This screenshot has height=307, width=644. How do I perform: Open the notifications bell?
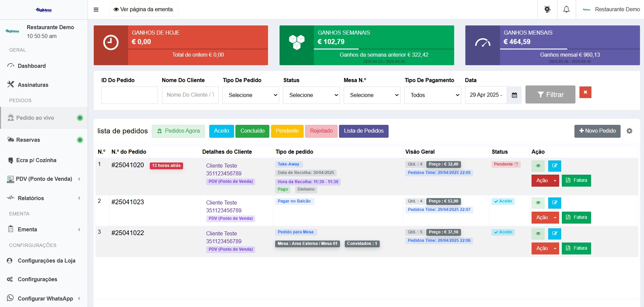566,9
